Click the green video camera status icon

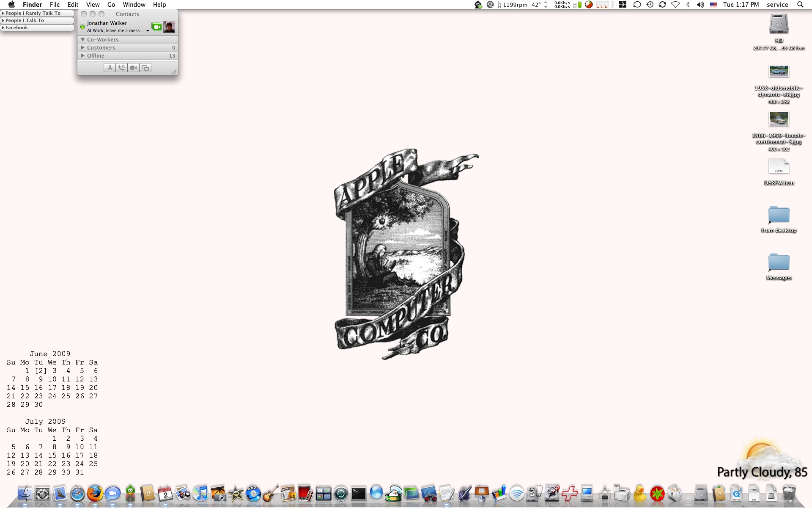(156, 27)
